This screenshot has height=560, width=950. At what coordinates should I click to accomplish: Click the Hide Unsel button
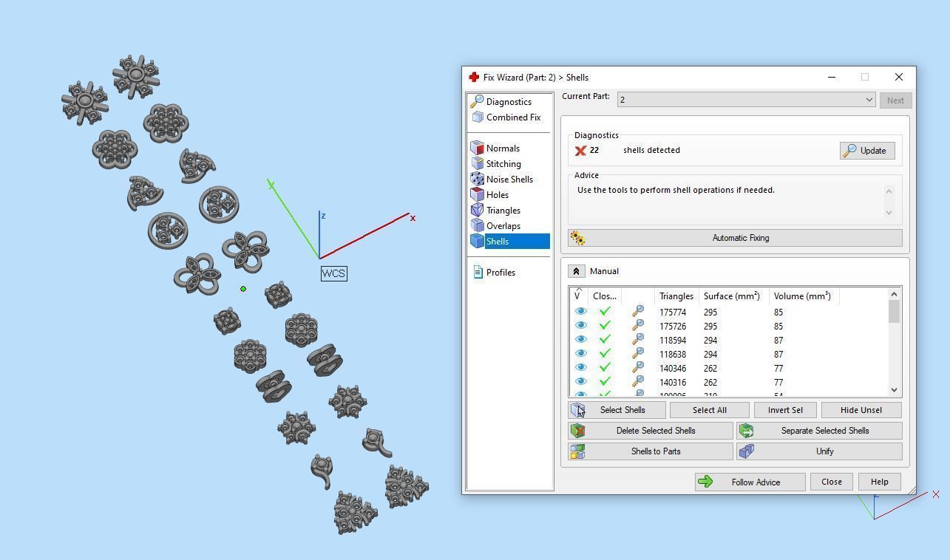point(861,410)
